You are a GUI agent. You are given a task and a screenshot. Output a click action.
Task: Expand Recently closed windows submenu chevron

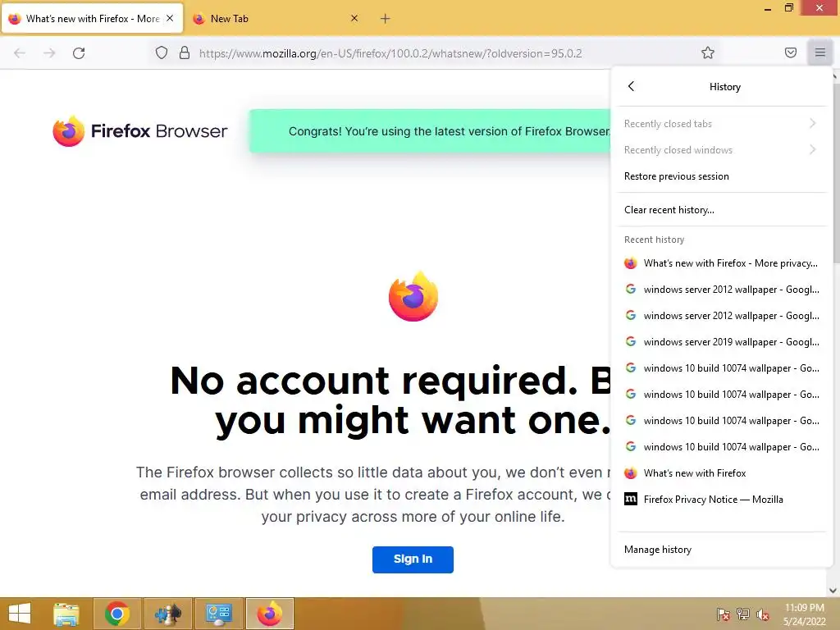point(813,149)
